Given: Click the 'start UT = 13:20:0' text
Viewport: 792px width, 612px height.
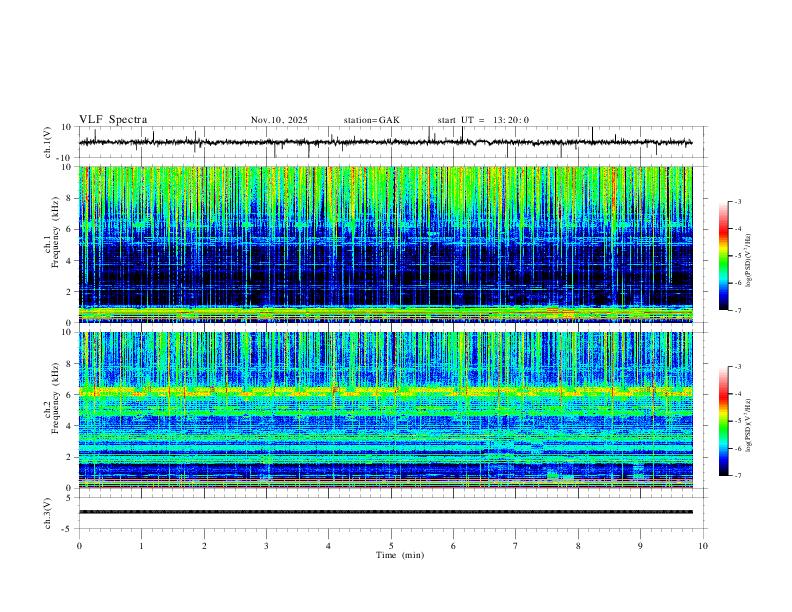Looking at the screenshot, I should click(483, 120).
